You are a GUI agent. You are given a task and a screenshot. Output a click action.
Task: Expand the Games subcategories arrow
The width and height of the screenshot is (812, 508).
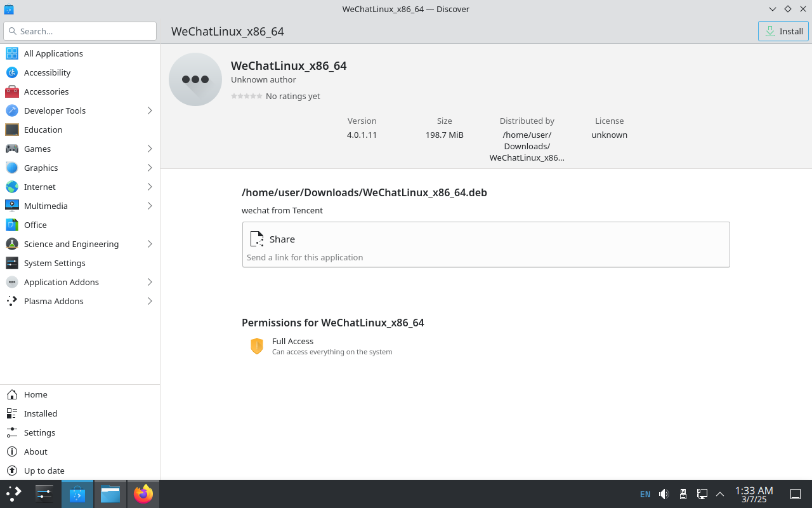pos(150,149)
